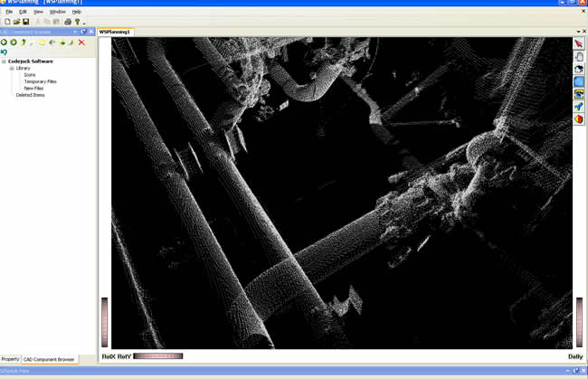Select the red arrow pointer tool
The image size is (588, 379).
click(x=579, y=43)
